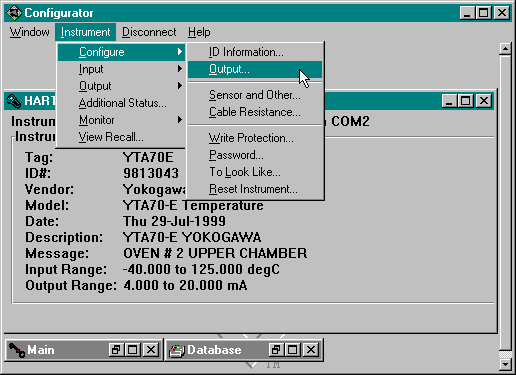
Task: Click the Model value YTA70-E Temperature
Action: point(193,205)
